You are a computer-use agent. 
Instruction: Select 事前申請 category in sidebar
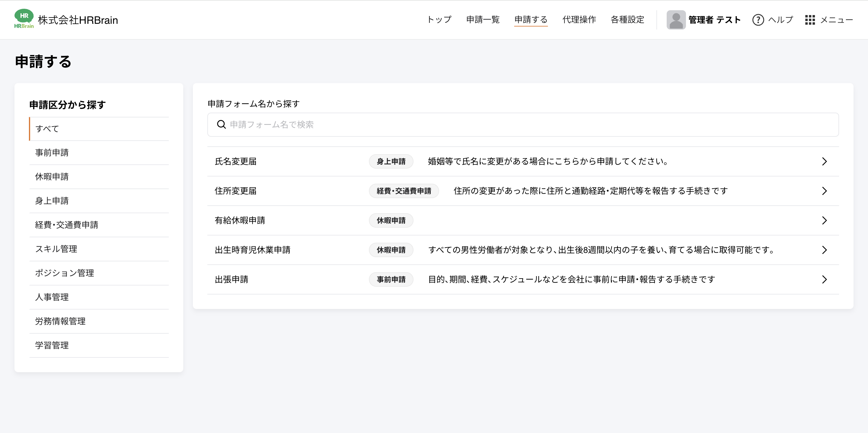coord(52,153)
